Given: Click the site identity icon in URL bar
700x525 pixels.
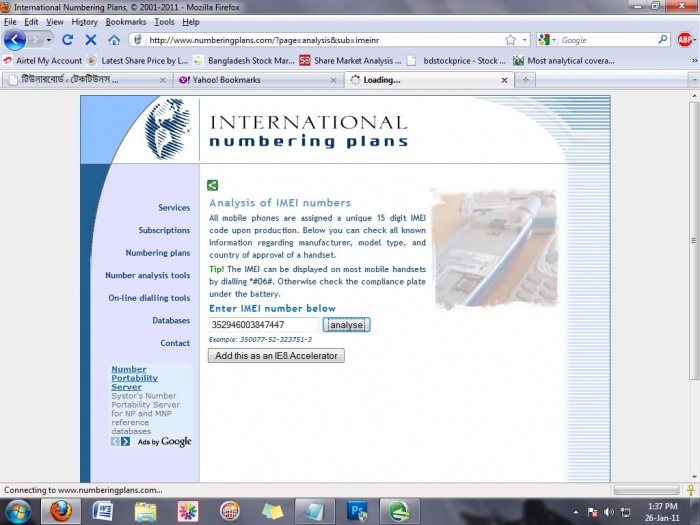Looking at the screenshot, I should point(138,40).
